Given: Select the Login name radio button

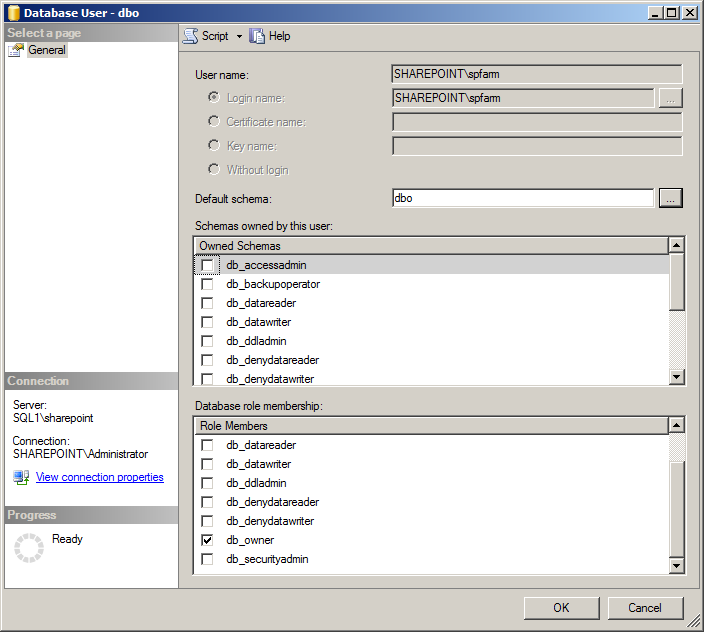Looking at the screenshot, I should point(214,97).
